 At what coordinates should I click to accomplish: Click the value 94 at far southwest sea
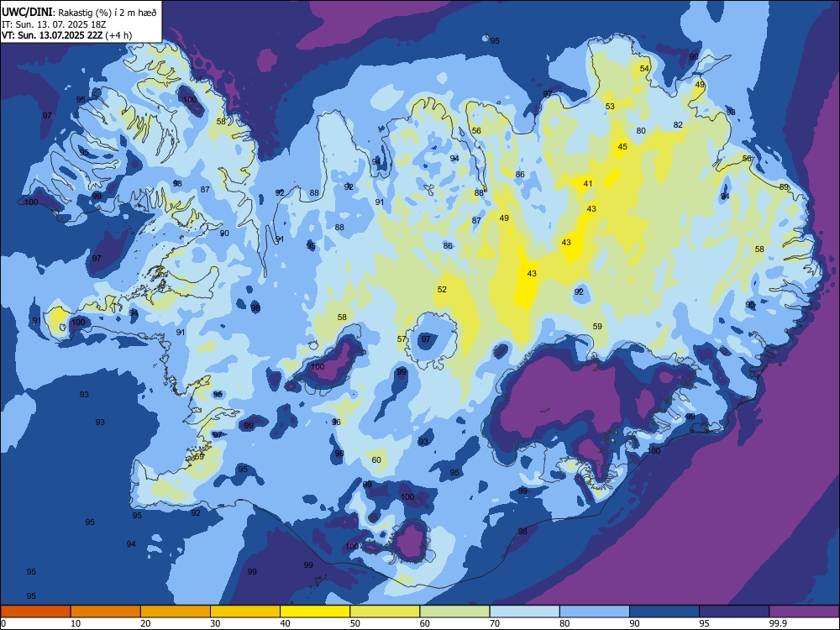coord(131,544)
